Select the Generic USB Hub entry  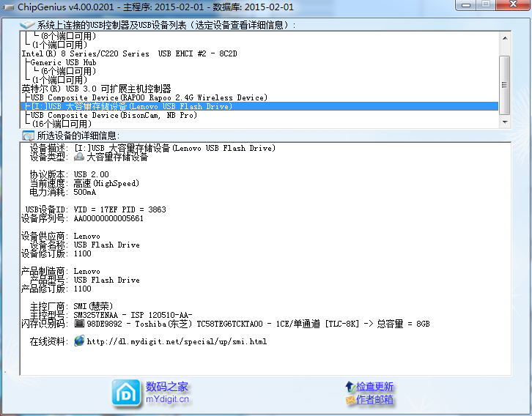63,62
